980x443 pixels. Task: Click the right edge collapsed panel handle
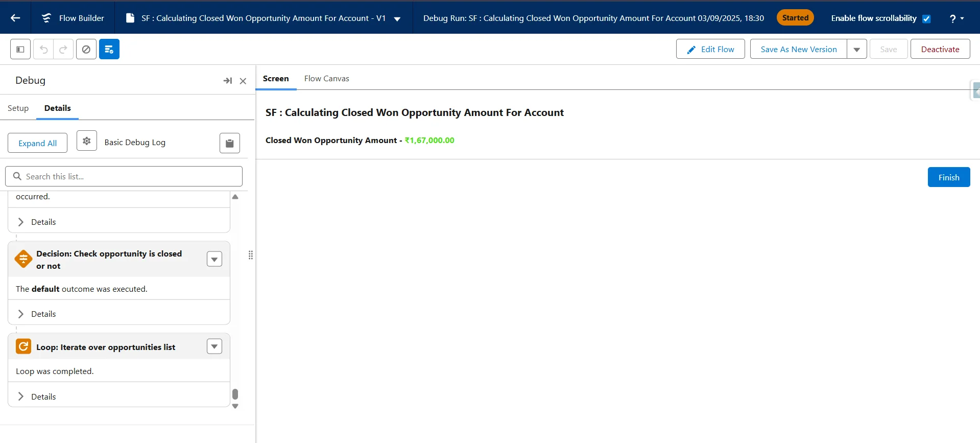pyautogui.click(x=976, y=90)
